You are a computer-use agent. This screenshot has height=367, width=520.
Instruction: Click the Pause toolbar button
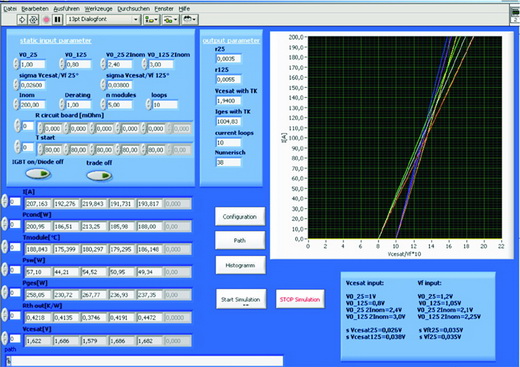click(x=57, y=20)
